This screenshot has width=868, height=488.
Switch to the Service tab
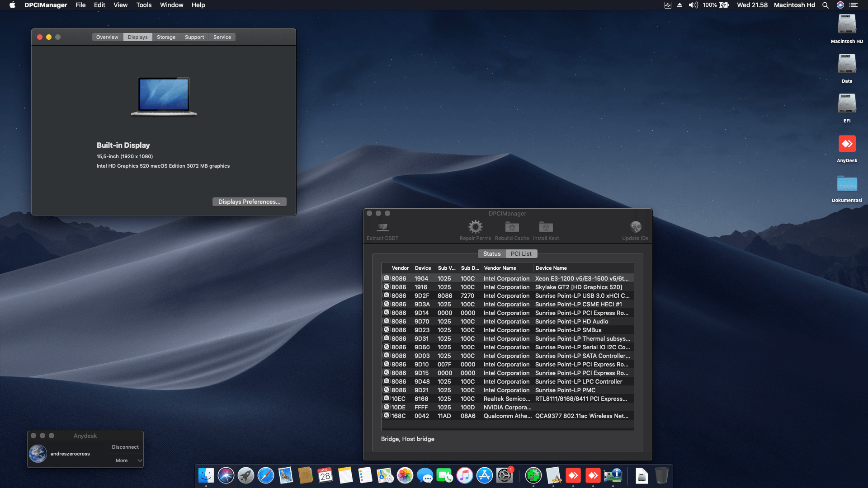click(x=222, y=37)
